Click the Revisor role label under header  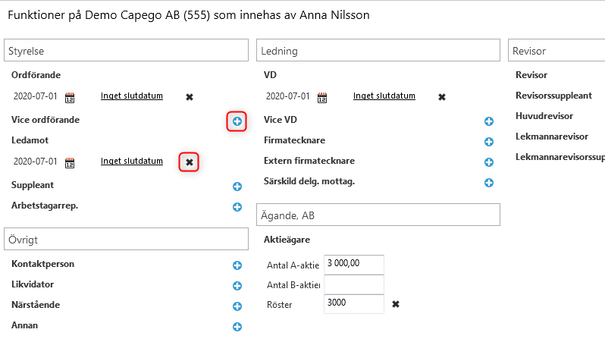(531, 75)
